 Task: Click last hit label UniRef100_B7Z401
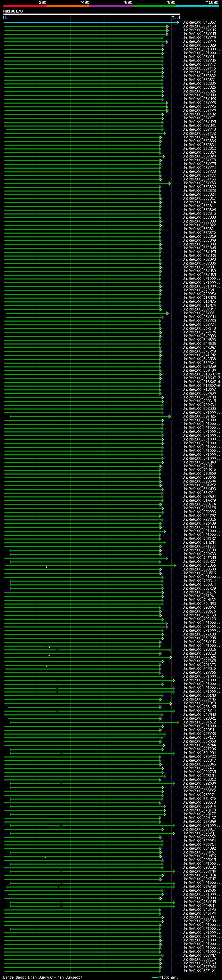[x=199, y=971]
